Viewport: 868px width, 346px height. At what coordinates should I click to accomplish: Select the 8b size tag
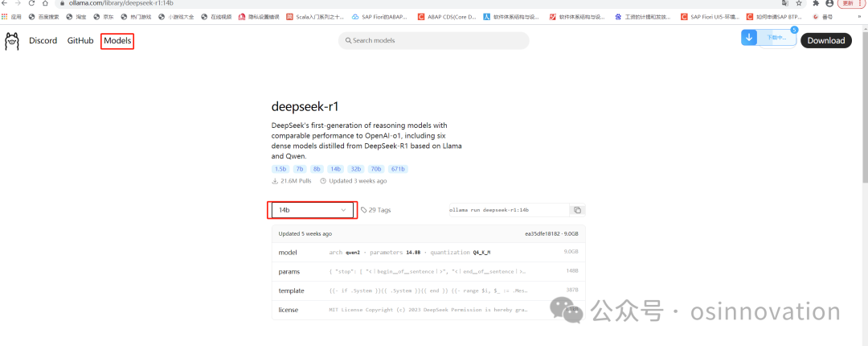317,169
